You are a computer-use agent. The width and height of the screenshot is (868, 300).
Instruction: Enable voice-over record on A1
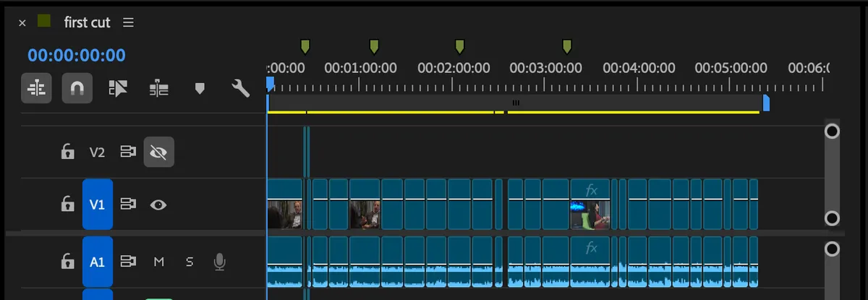219,261
